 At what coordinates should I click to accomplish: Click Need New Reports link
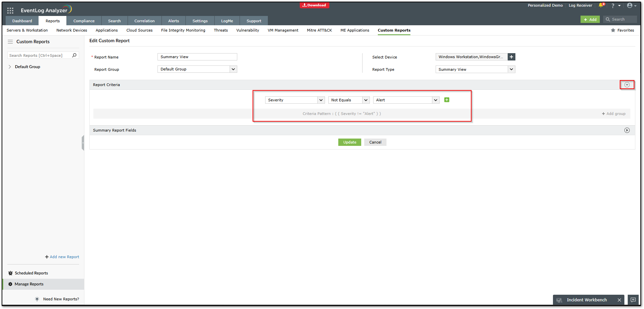click(61, 299)
